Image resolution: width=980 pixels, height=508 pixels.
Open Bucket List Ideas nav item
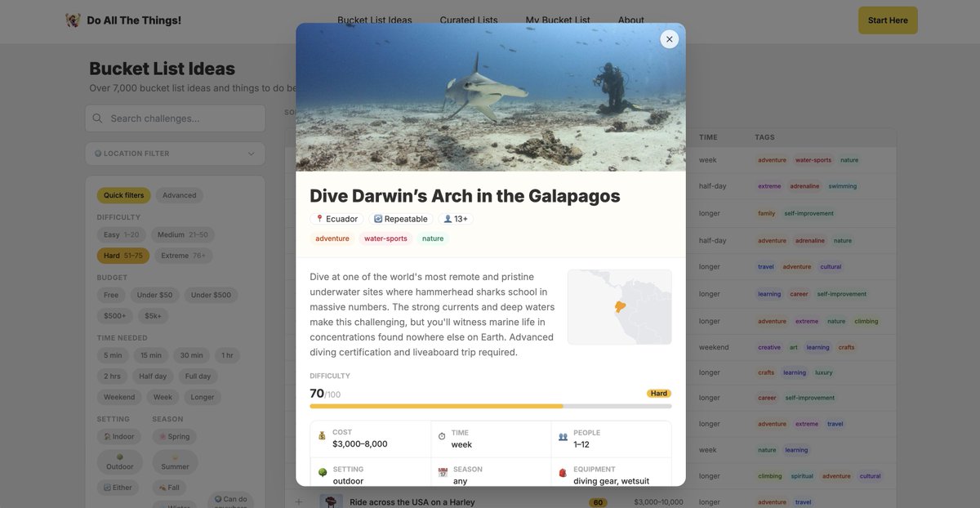click(375, 20)
